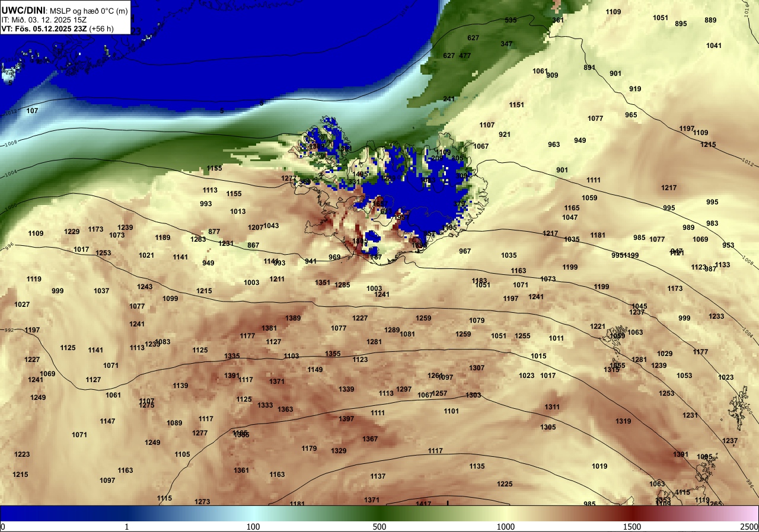This screenshot has height=532, width=759.
Task: Click the UWC/DINI title label
Action: (x=22, y=9)
